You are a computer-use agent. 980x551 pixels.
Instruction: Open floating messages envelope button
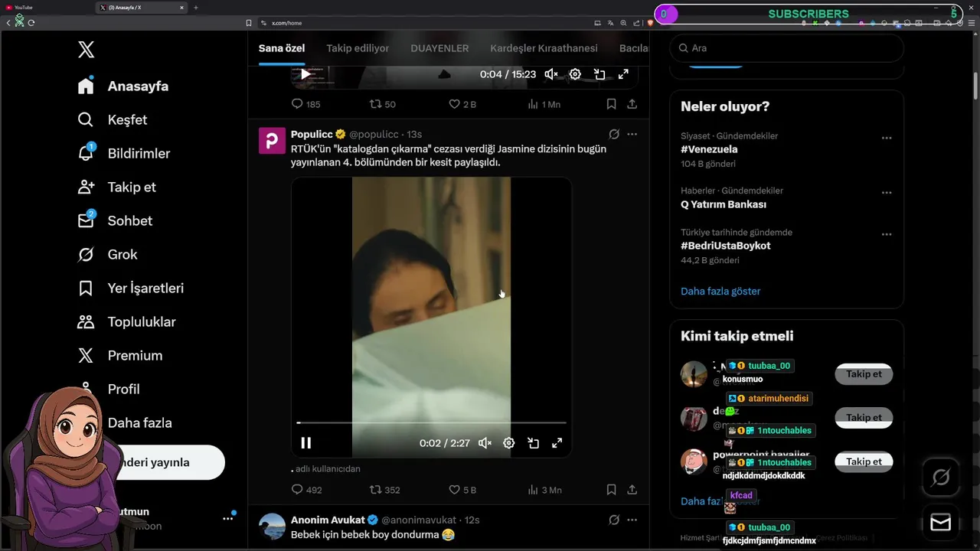pos(941,523)
